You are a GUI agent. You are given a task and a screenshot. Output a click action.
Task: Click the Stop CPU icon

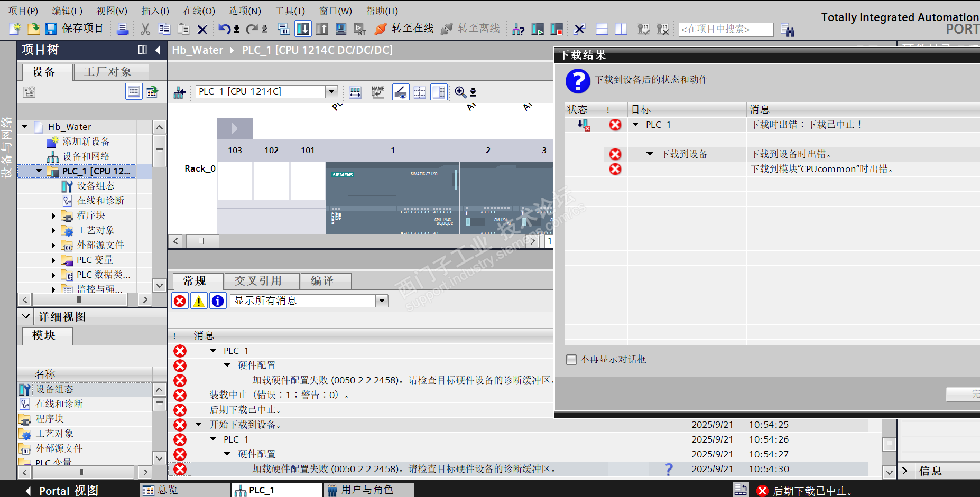click(556, 29)
